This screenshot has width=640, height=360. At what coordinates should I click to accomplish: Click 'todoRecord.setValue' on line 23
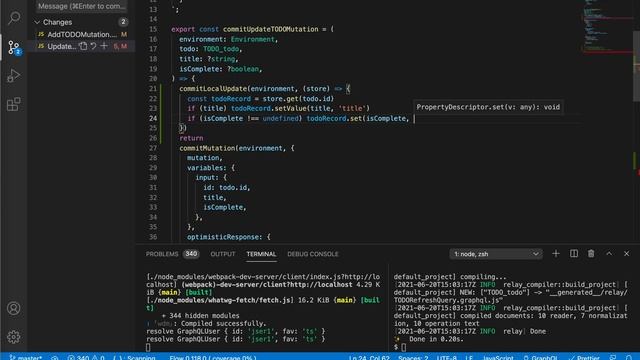click(269, 108)
